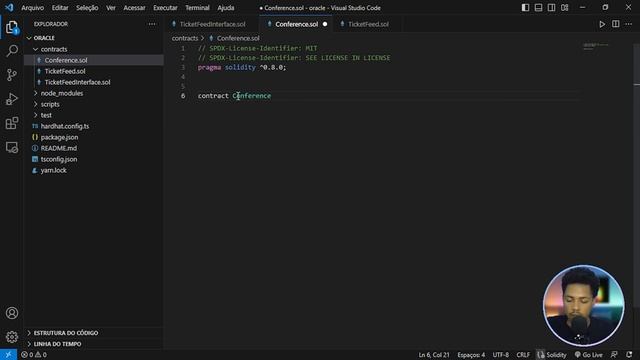The width and height of the screenshot is (640, 360).
Task: Click the Run play icon in editor toolbar
Action: [x=602, y=24]
